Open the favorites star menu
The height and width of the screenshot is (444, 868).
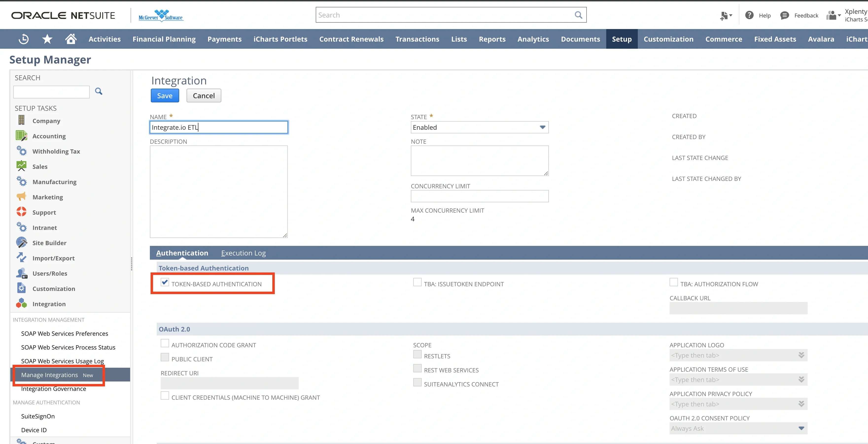pyautogui.click(x=47, y=39)
